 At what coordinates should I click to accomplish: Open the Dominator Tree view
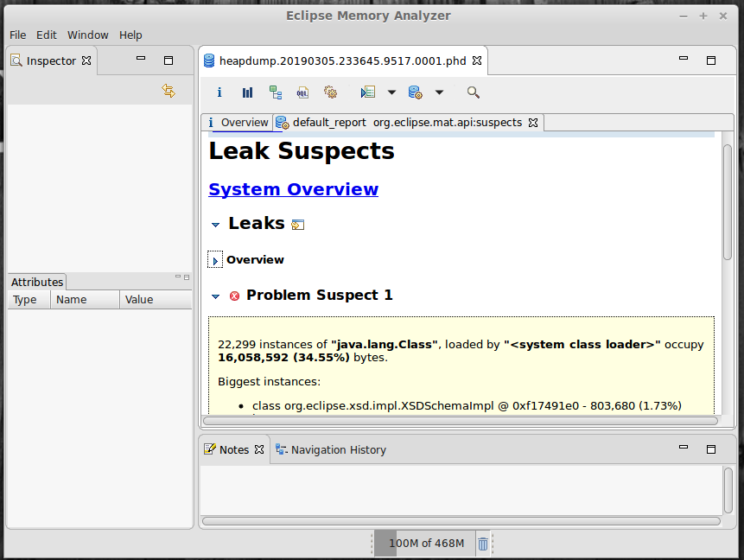pyautogui.click(x=275, y=92)
